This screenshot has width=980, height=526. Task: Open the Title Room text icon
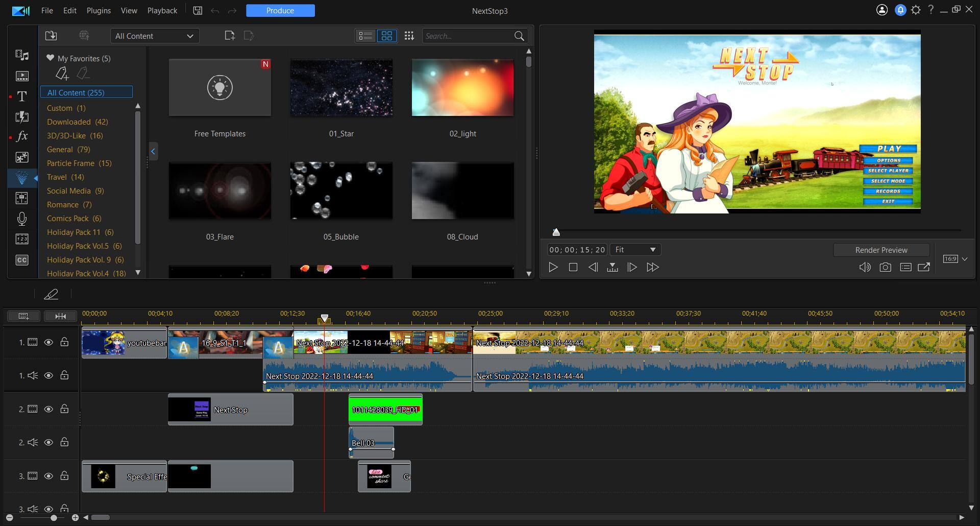[22, 97]
